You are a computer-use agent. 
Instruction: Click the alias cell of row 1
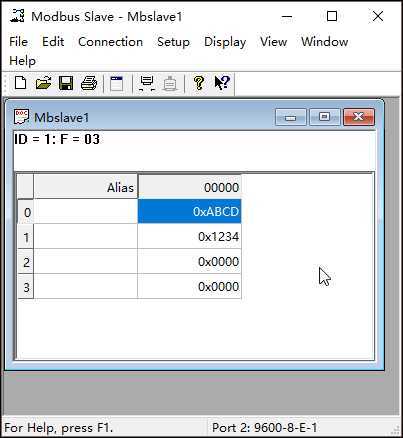click(86, 236)
